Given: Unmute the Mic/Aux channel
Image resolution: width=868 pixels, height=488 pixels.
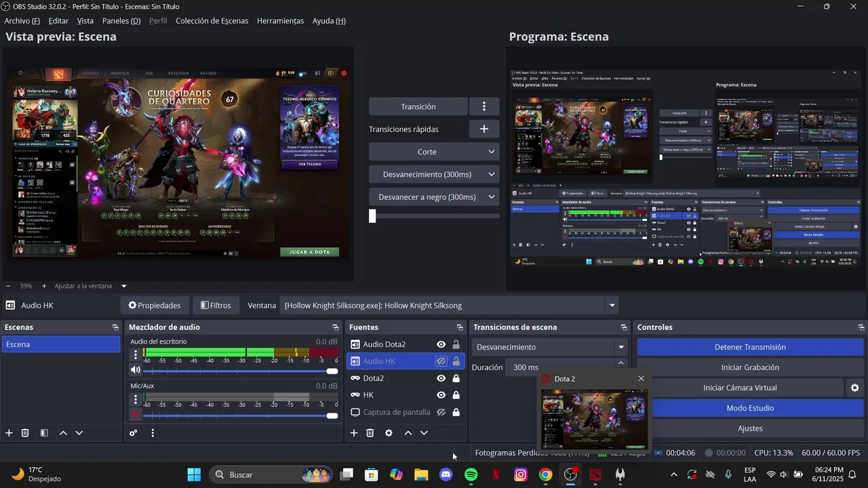Looking at the screenshot, I should click(136, 415).
